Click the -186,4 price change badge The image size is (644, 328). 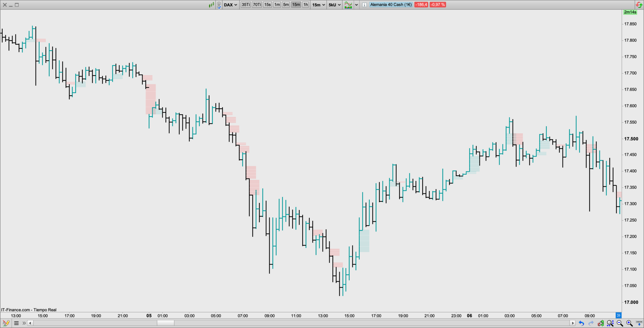(421, 5)
